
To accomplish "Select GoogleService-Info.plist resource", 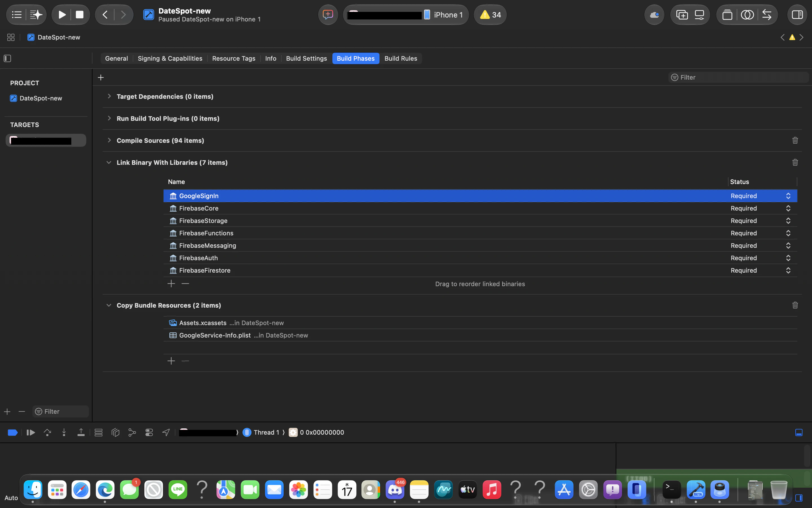I will 480,335.
